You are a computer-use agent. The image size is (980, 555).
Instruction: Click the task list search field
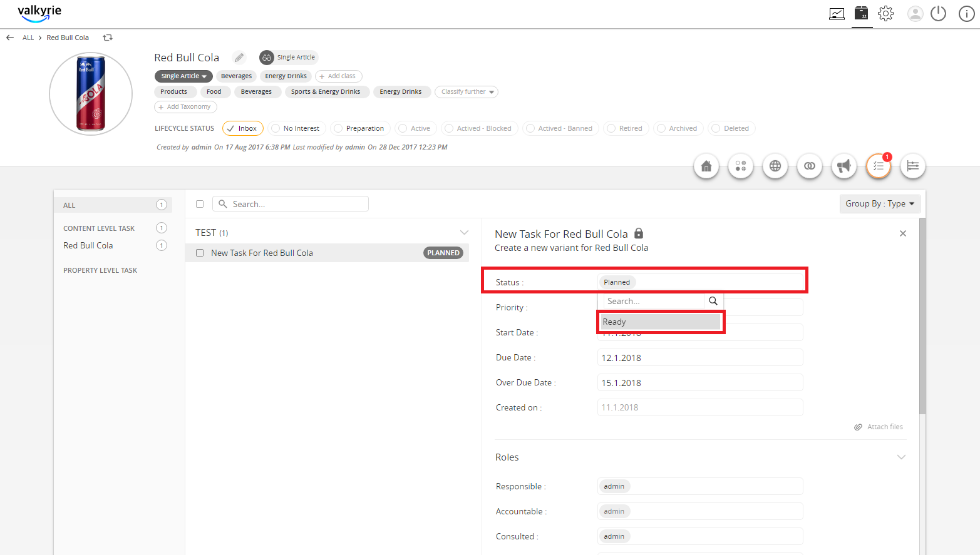click(291, 204)
